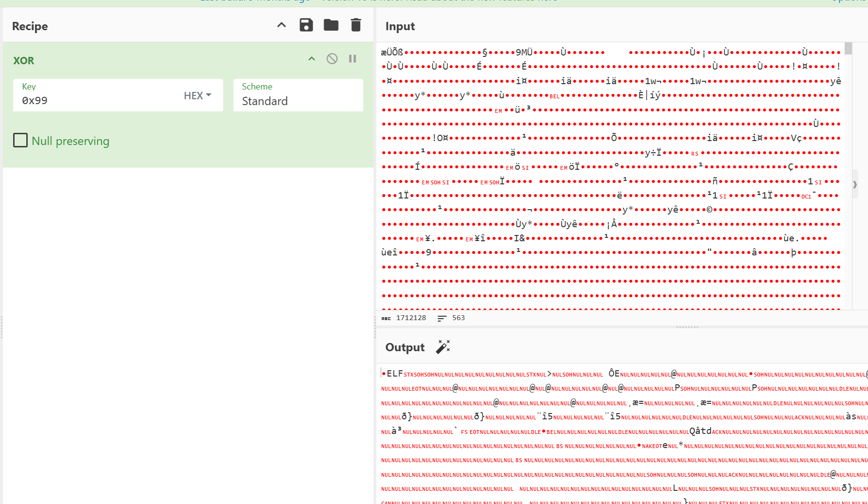The image size is (868, 504).
Task: Click the character count icon in Input status bar
Action: click(386, 318)
